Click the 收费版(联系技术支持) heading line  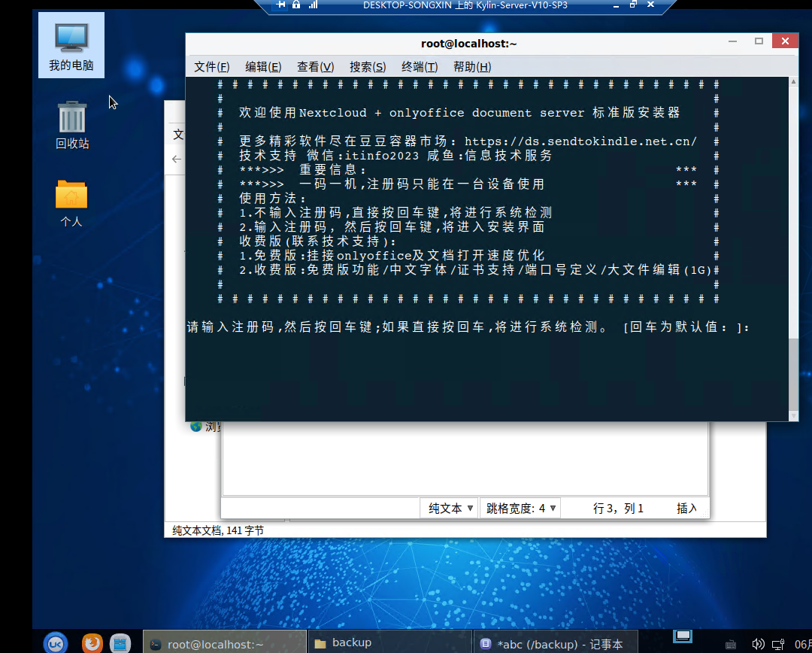coord(317,241)
